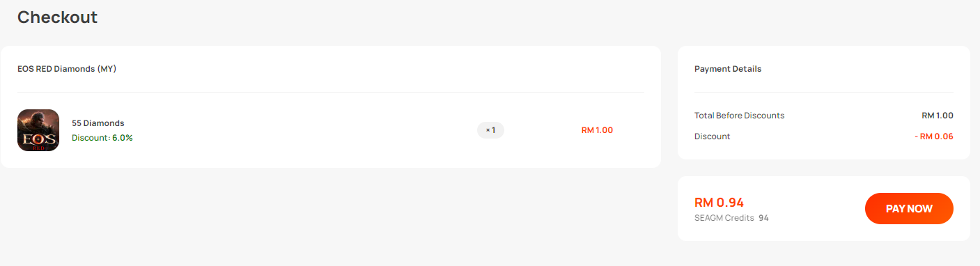Click the total before discounts amount RM 1.00
Screen dimensions: 980x266
click(x=938, y=116)
